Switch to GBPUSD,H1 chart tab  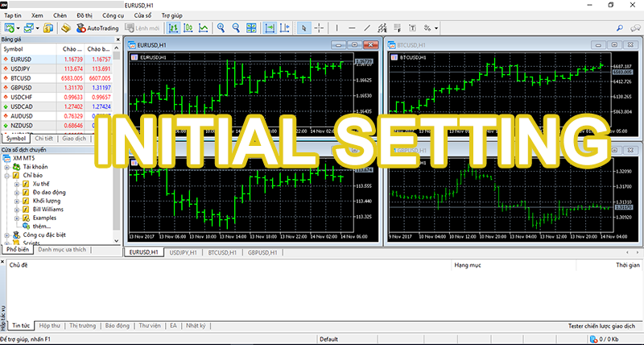tap(262, 252)
